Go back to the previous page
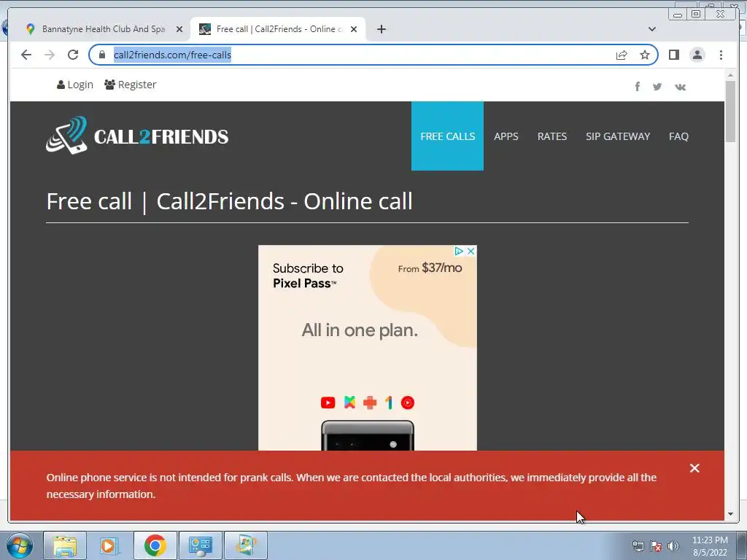The width and height of the screenshot is (747, 560). [26, 55]
